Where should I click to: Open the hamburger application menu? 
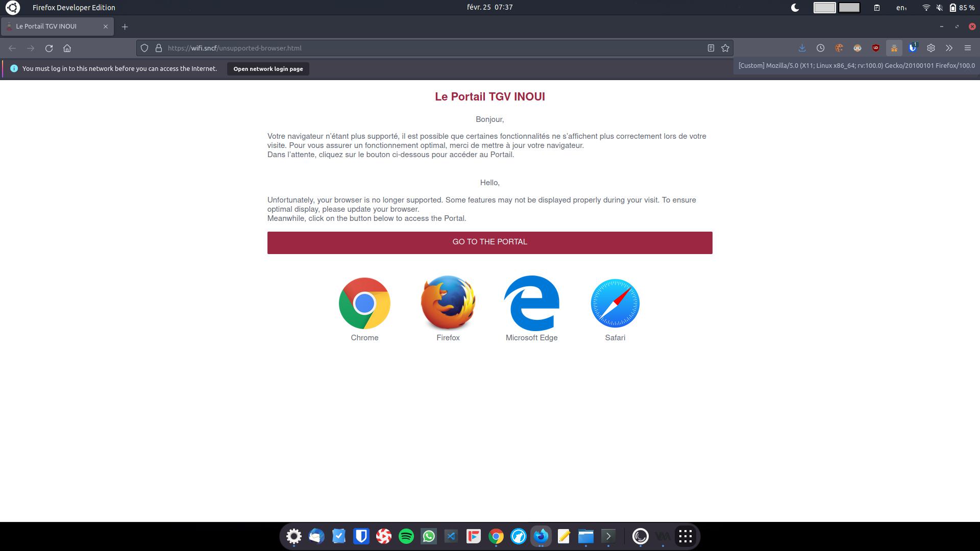tap(967, 47)
